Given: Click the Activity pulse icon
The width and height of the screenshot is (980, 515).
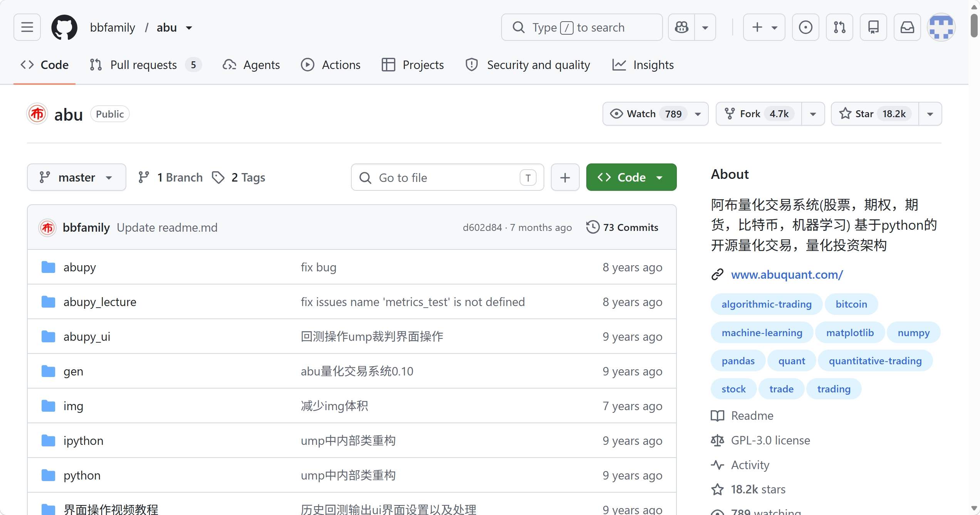Looking at the screenshot, I should (717, 465).
